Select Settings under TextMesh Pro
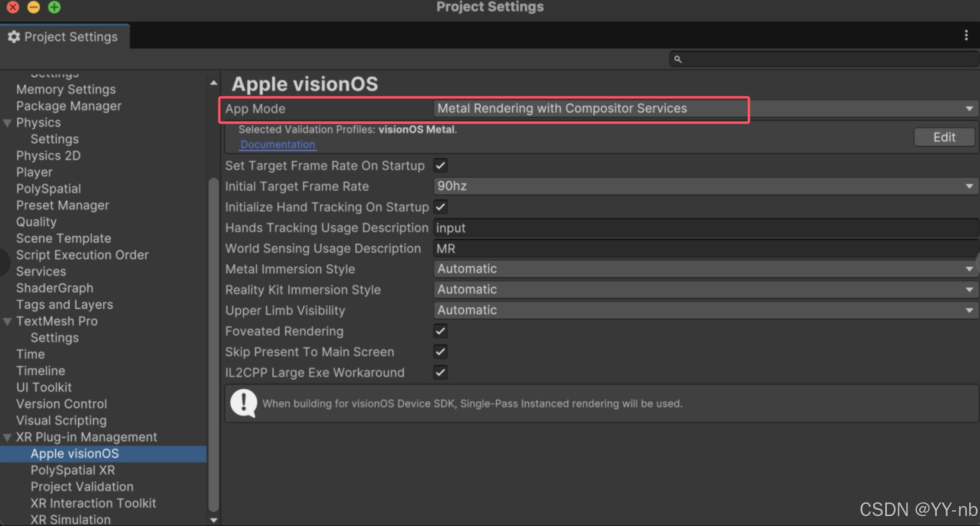The width and height of the screenshot is (980, 526). coord(54,337)
